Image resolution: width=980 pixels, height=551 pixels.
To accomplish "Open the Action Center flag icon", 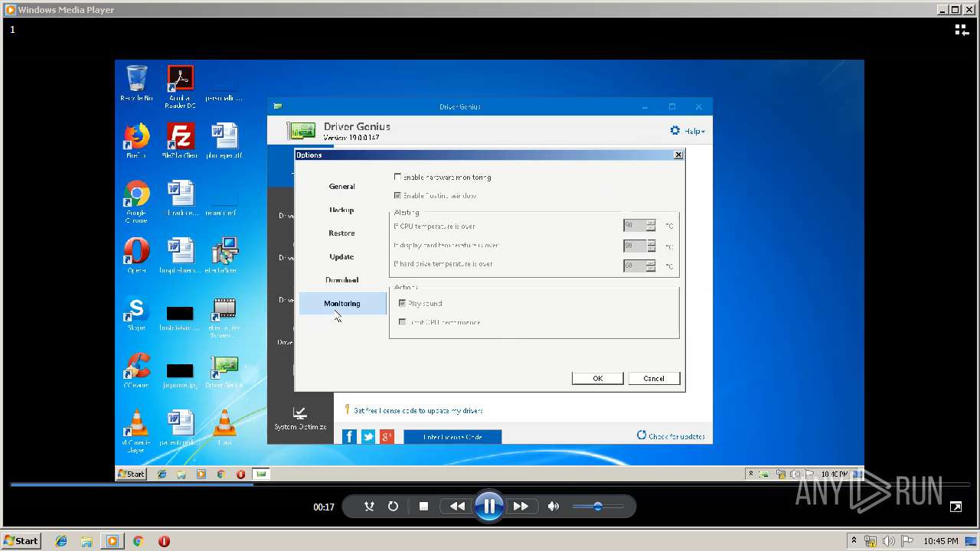I will (x=907, y=541).
